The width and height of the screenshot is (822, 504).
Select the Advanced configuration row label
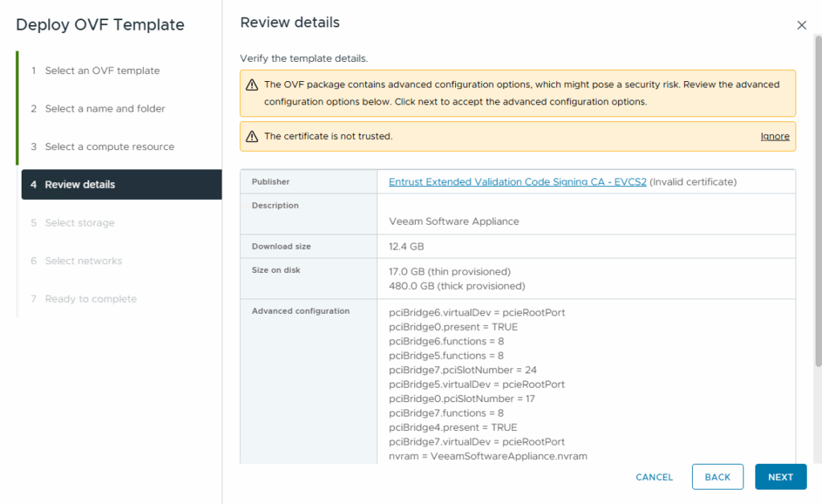coord(300,311)
